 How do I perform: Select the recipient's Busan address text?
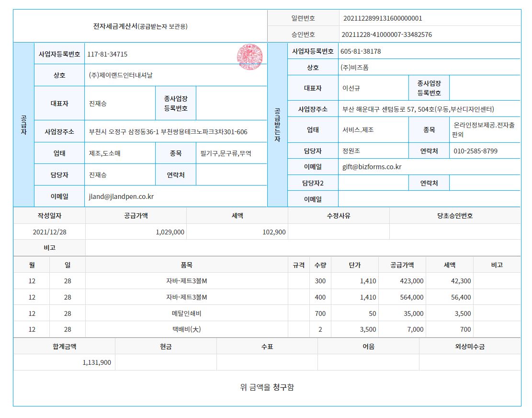418,109
